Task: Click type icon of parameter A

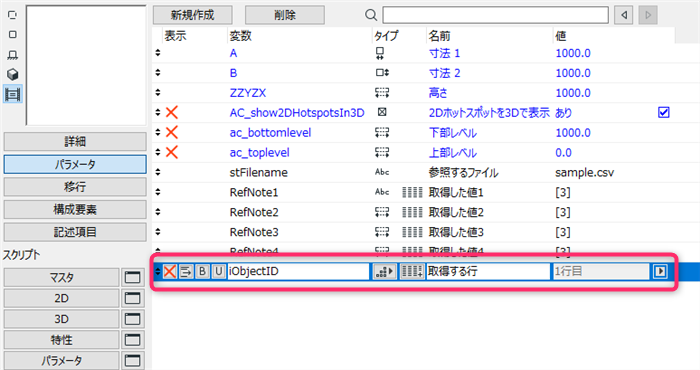Action: tap(380, 53)
